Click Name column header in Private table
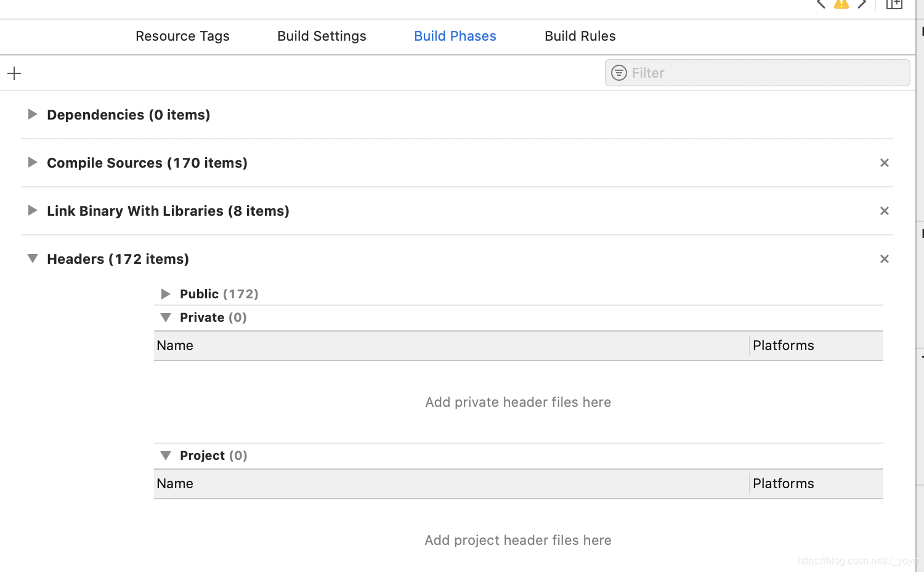 [x=452, y=346]
